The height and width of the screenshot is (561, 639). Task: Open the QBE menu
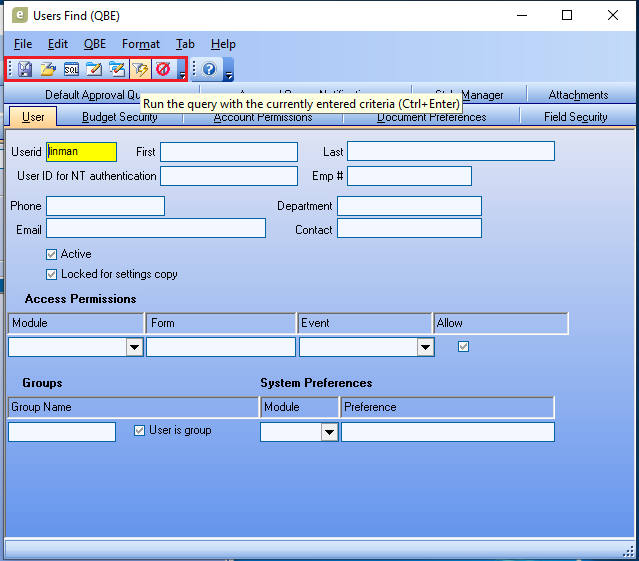tap(95, 44)
